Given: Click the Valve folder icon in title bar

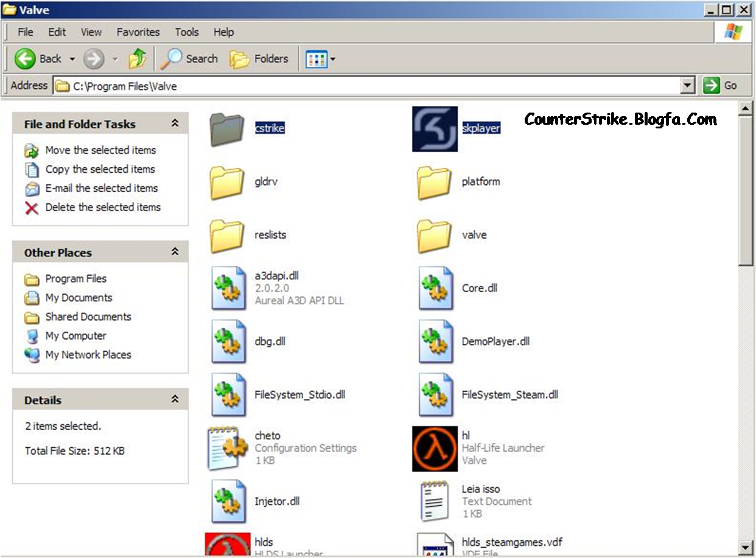Looking at the screenshot, I should [9, 10].
